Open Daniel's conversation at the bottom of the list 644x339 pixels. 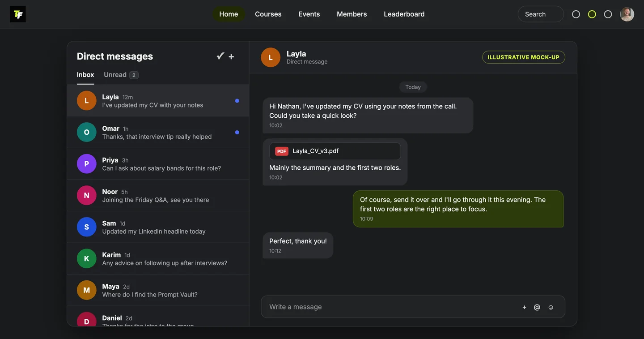158,317
